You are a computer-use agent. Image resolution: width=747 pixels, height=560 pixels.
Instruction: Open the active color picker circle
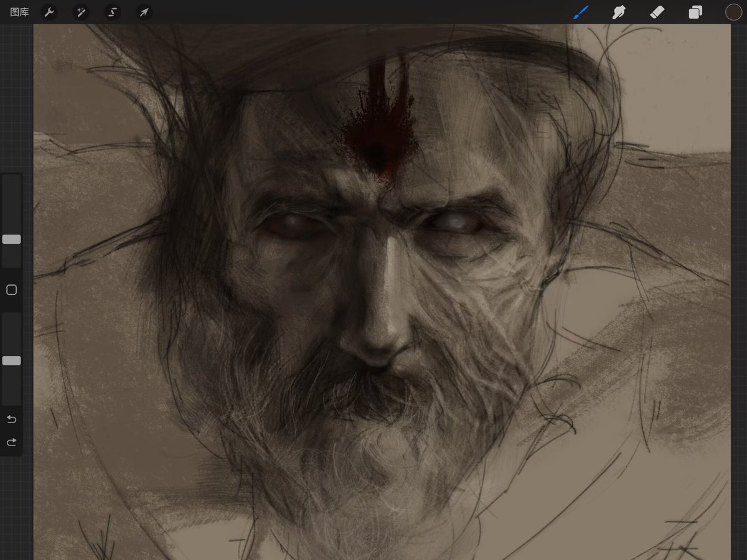(733, 12)
